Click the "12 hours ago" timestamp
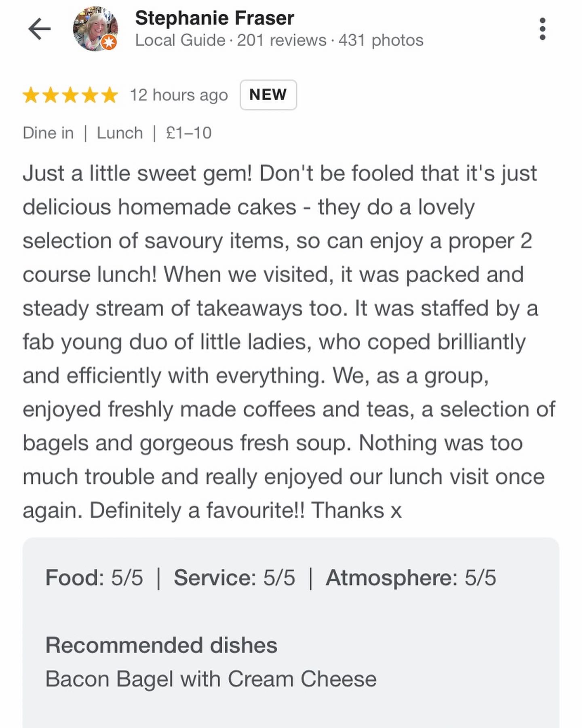The image size is (582, 728). coord(179,95)
